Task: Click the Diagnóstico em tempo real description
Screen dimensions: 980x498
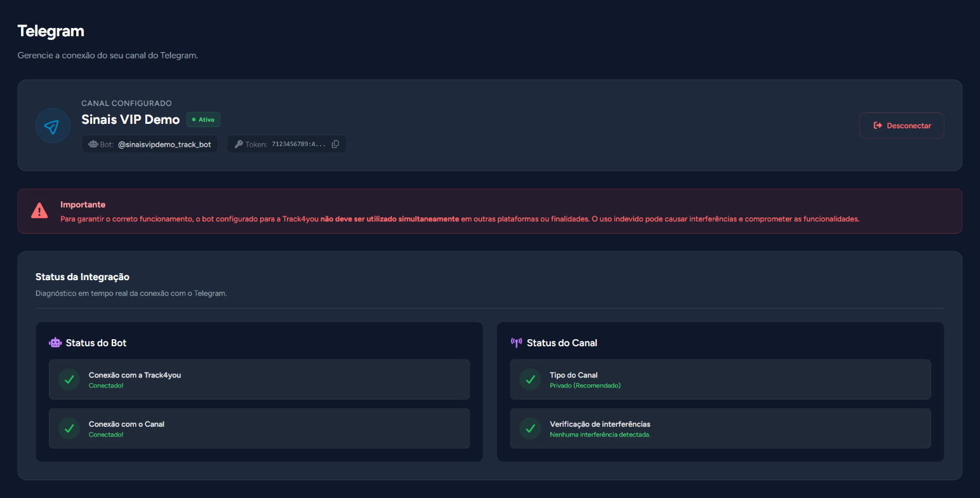Action: (131, 293)
